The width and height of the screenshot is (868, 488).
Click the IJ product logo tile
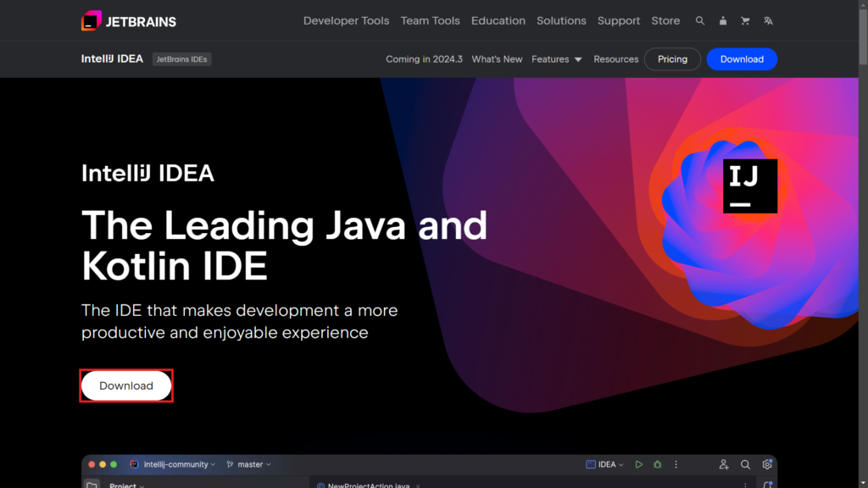click(x=750, y=186)
